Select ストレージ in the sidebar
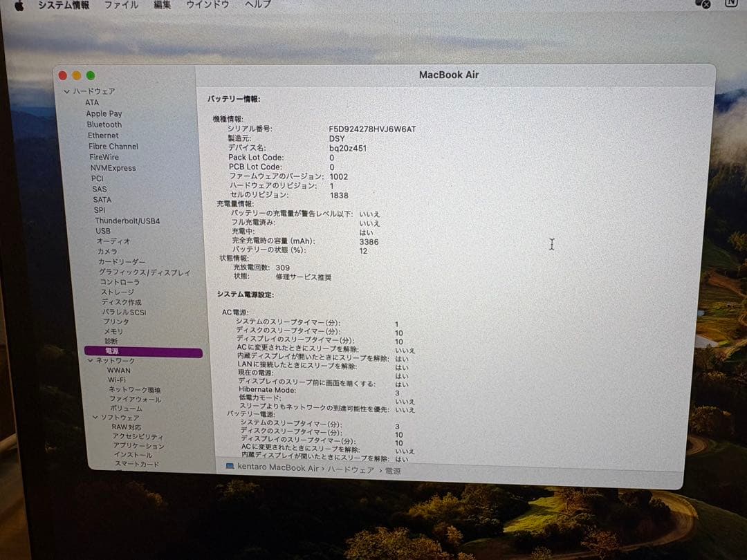Screen dimensions: 747x560 pyautogui.click(x=118, y=292)
